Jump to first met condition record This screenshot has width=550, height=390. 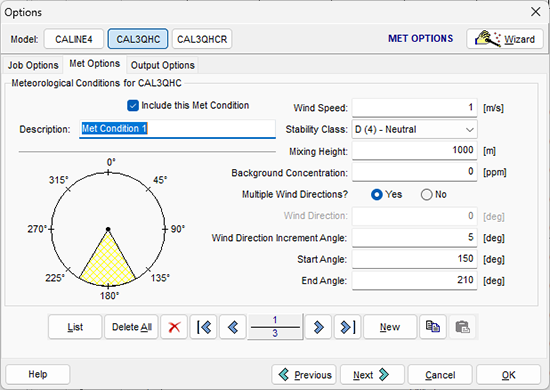point(203,327)
